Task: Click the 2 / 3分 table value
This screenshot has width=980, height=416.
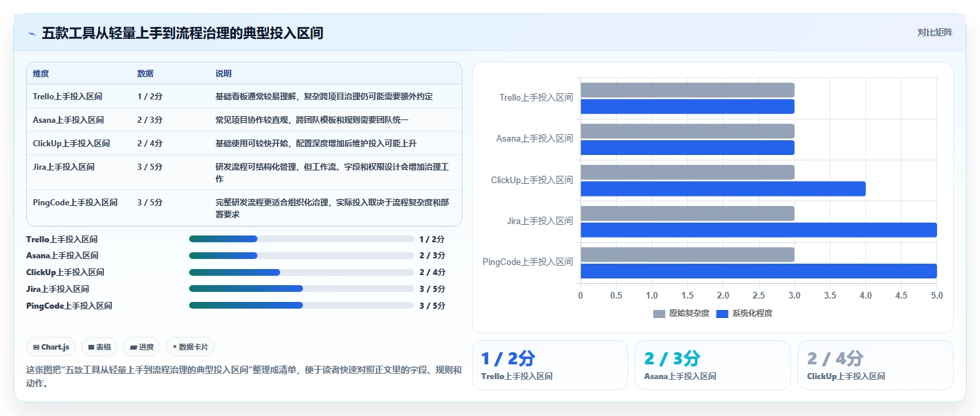Action: [149, 119]
